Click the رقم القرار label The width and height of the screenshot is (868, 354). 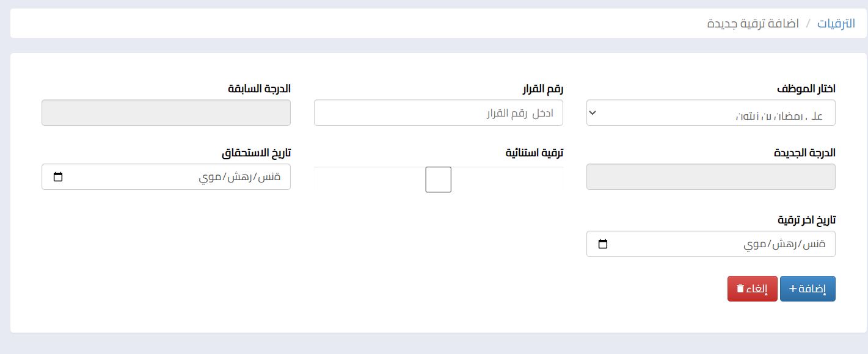click(x=542, y=88)
